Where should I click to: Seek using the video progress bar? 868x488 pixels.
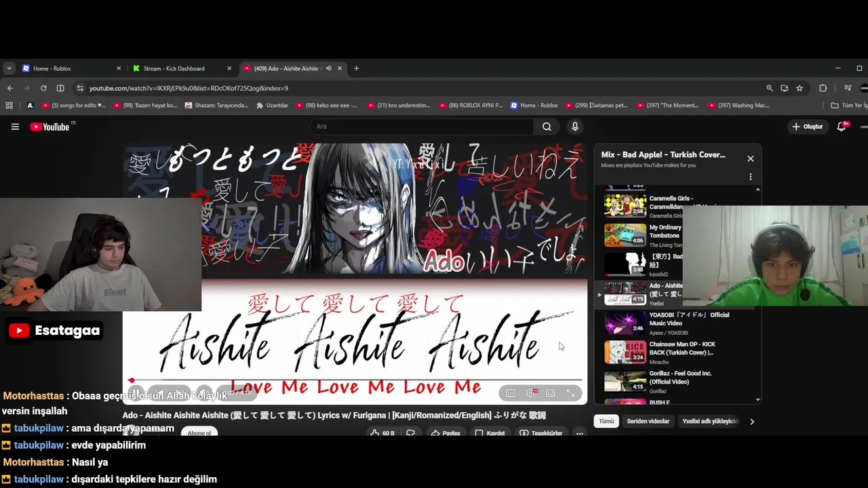point(355,380)
